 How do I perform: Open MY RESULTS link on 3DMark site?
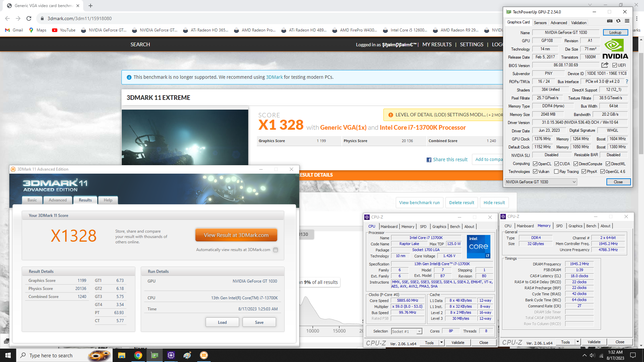[437, 45]
